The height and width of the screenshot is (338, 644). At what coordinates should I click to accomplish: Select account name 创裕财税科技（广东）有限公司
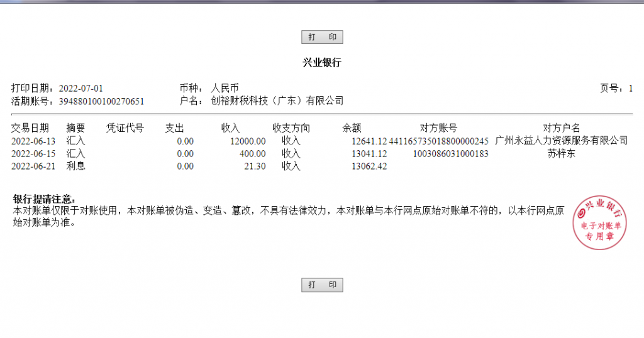click(277, 101)
